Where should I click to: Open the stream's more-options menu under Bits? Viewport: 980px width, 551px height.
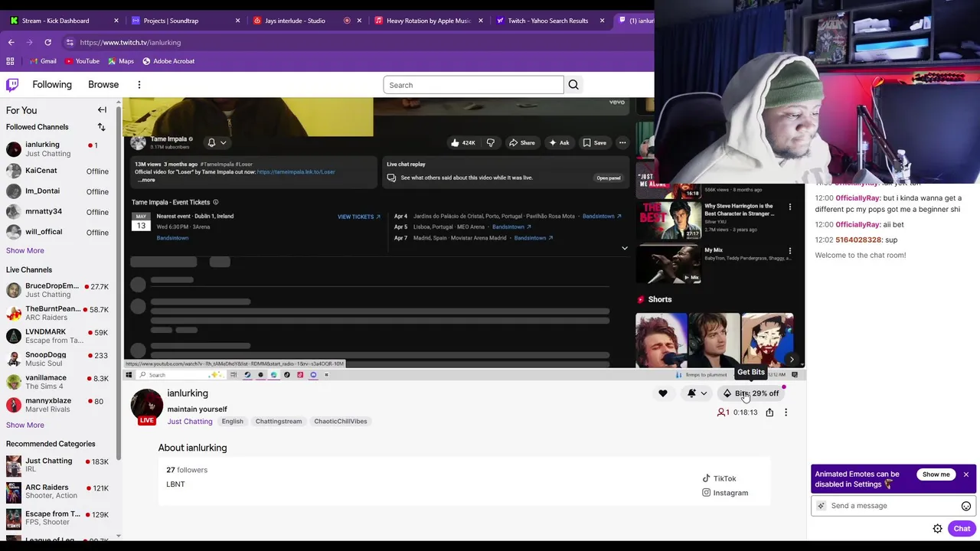(x=786, y=412)
